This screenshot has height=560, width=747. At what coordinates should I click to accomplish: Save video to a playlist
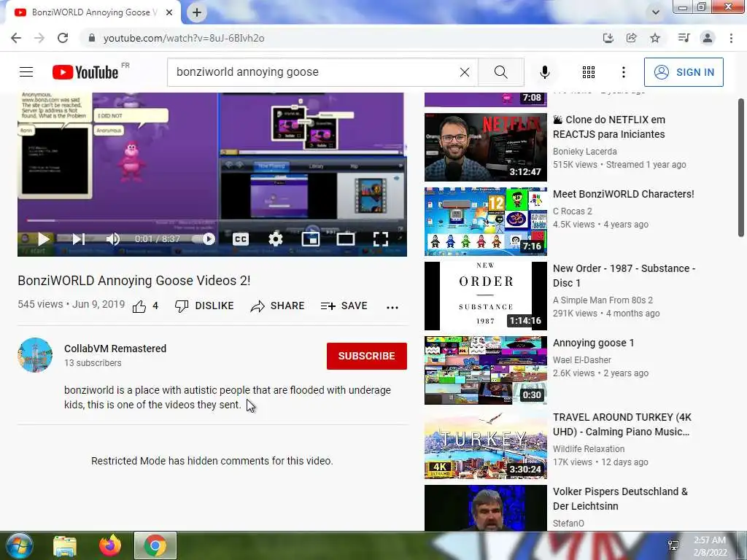[344, 306]
